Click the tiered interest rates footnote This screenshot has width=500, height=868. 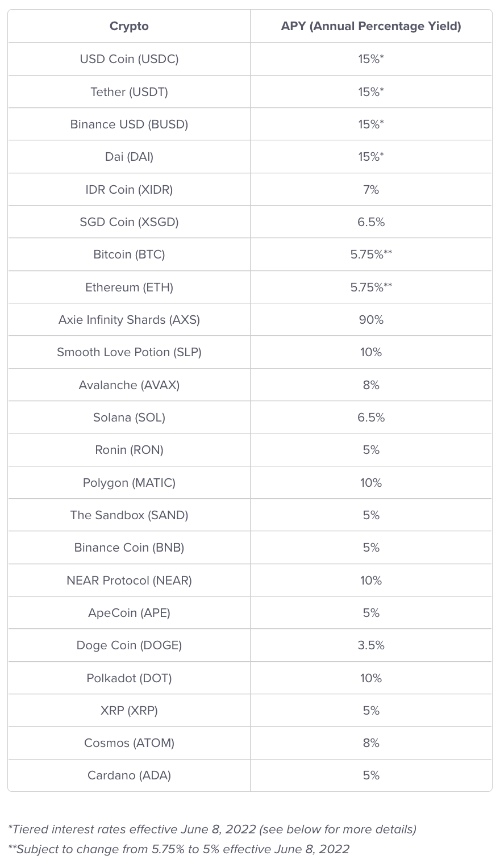tap(213, 829)
